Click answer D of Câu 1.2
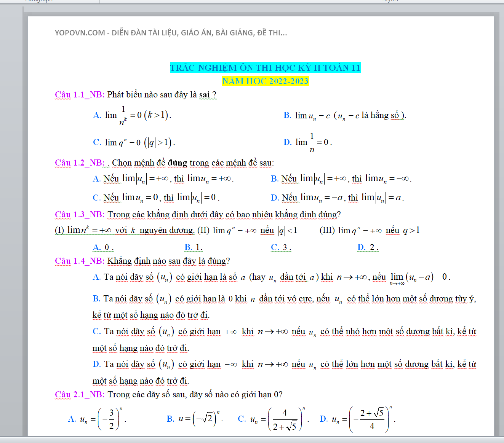Image resolution: width=504 pixels, height=443 pixels. pos(338,198)
